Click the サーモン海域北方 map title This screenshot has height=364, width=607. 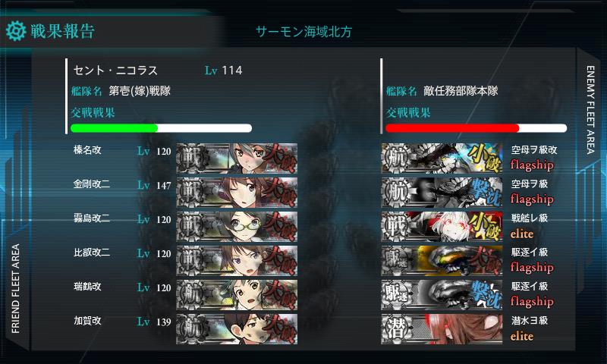[x=304, y=32]
